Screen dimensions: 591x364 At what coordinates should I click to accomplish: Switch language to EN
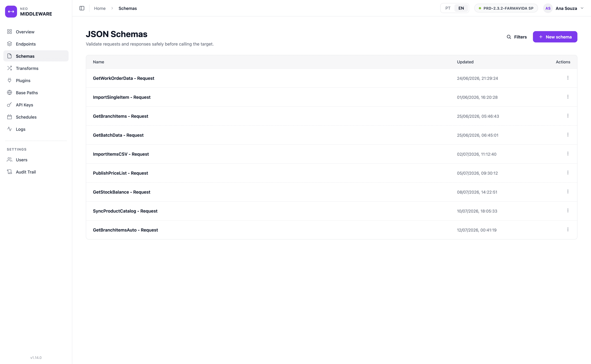[461, 8]
